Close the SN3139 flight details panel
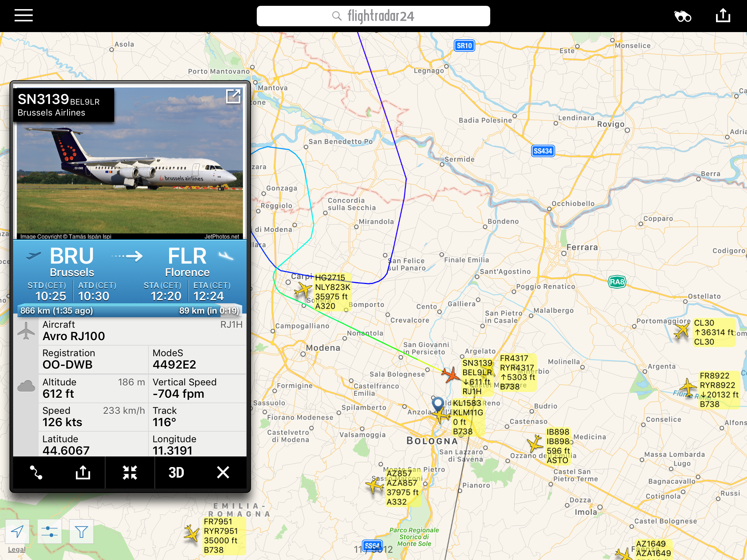This screenshot has width=747, height=560. [223, 472]
